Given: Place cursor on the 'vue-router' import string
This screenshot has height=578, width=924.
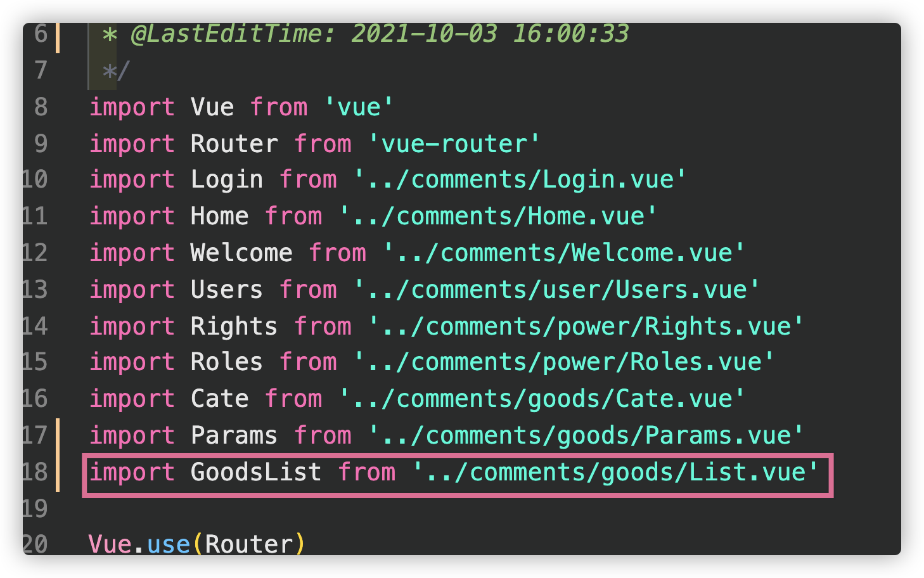Looking at the screenshot, I should (x=454, y=144).
